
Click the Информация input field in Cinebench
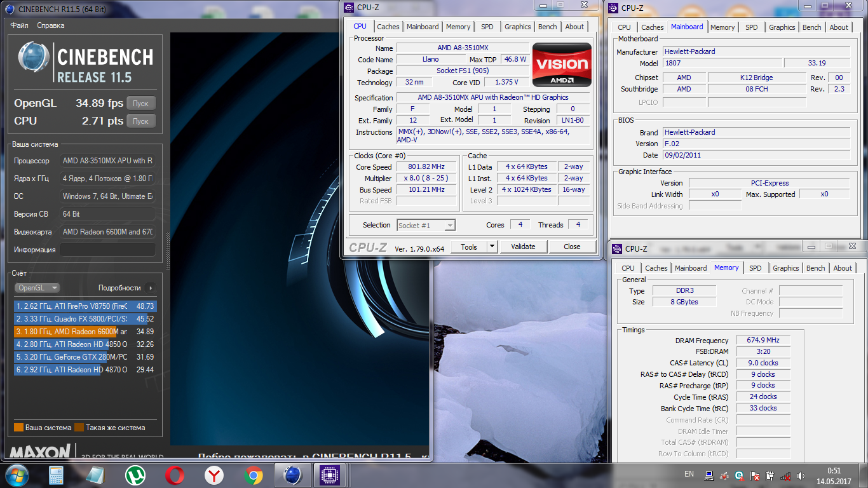click(107, 250)
